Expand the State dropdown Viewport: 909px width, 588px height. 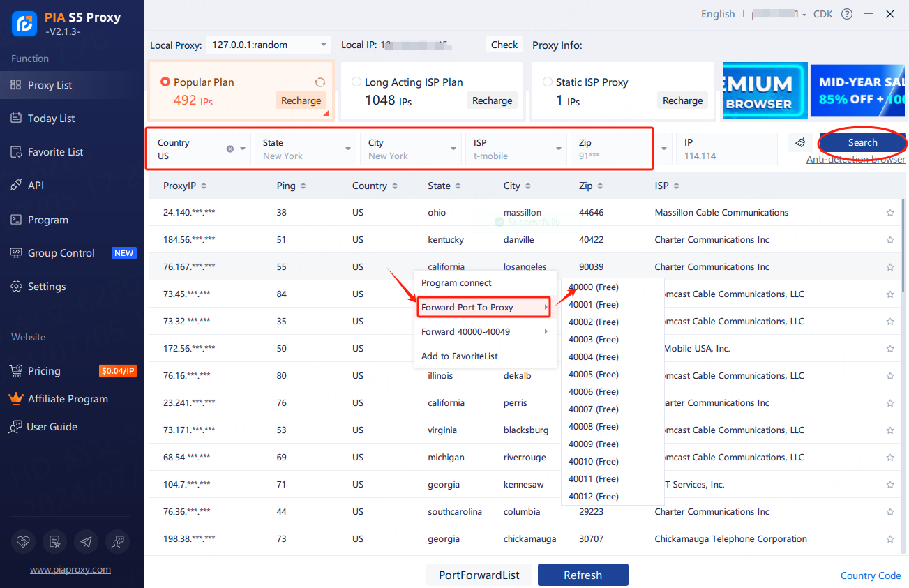348,149
